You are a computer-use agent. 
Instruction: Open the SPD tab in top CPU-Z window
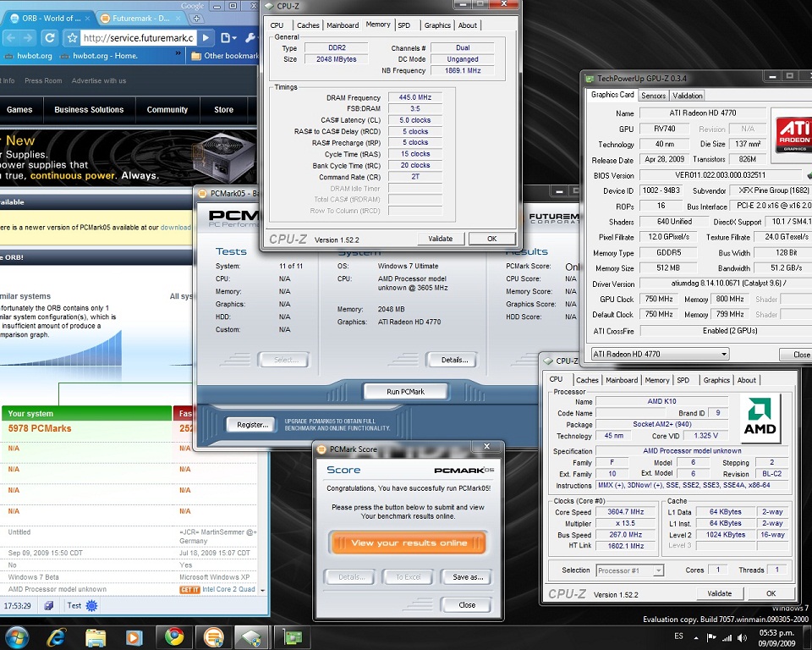[404, 25]
